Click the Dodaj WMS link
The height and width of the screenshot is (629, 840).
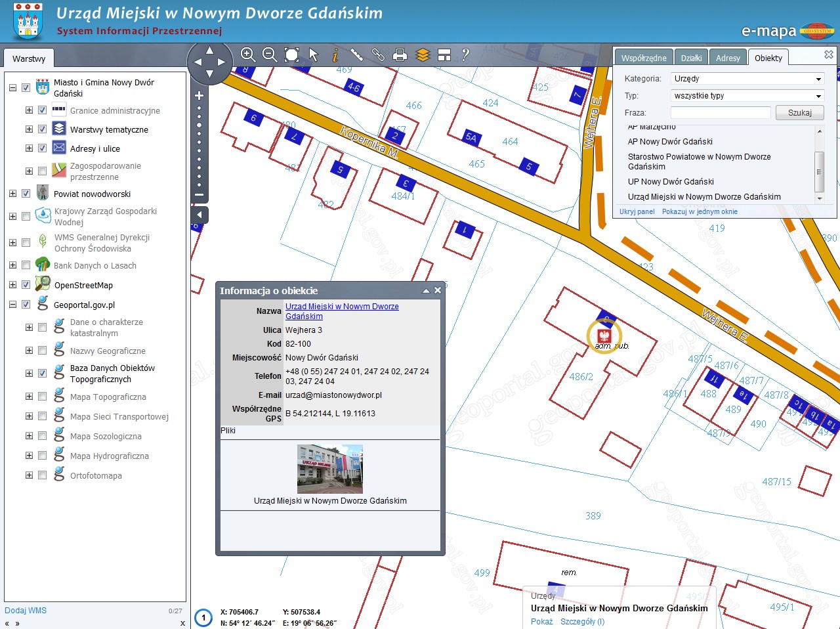pyautogui.click(x=26, y=610)
